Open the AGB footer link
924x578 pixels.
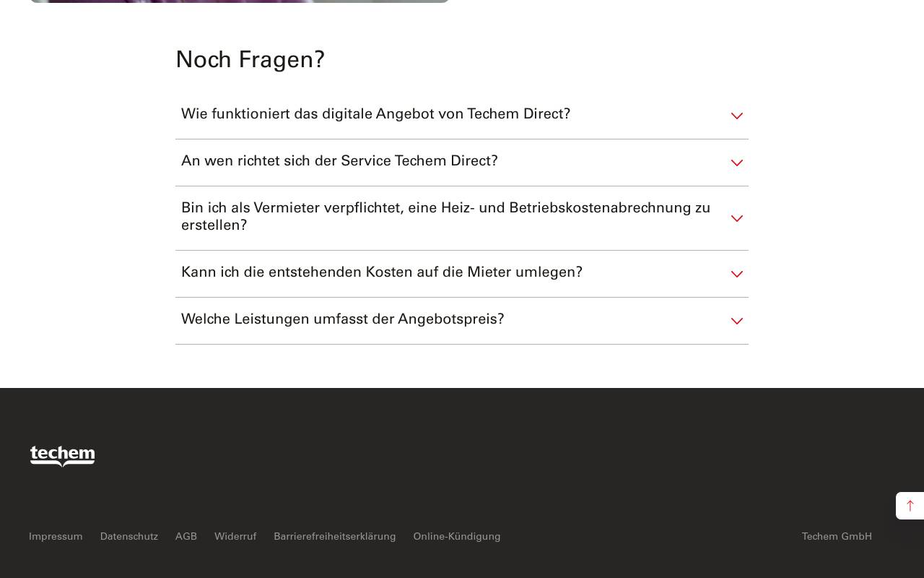click(x=186, y=536)
